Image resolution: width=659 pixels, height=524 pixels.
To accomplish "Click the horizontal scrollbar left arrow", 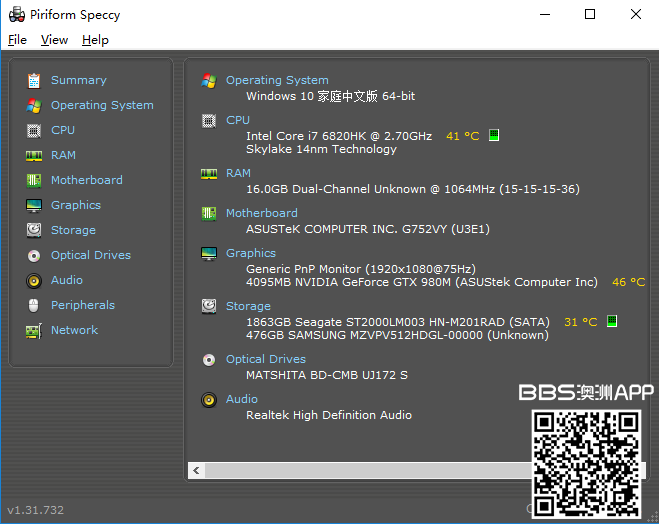I will [x=197, y=470].
